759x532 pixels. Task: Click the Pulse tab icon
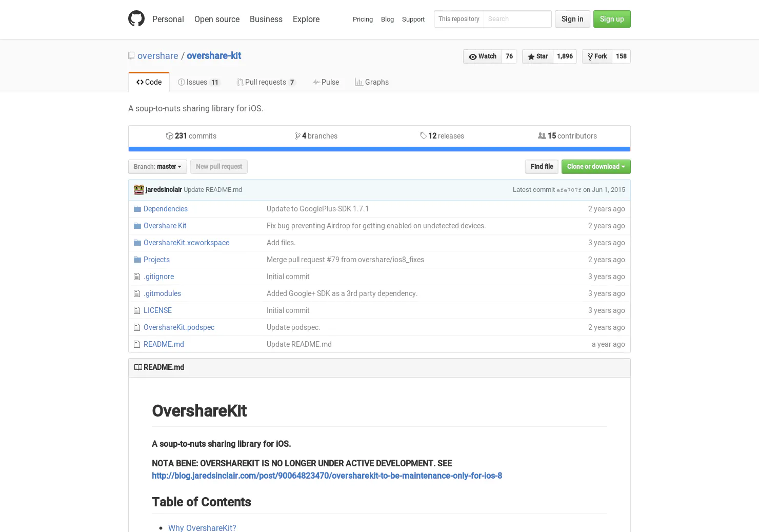tap(316, 82)
